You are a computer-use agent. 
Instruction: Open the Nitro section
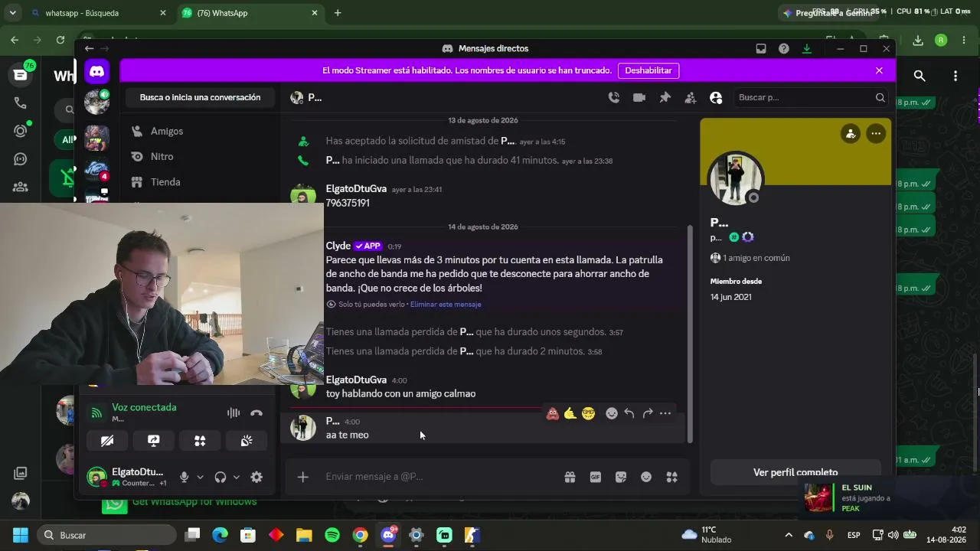point(201,156)
